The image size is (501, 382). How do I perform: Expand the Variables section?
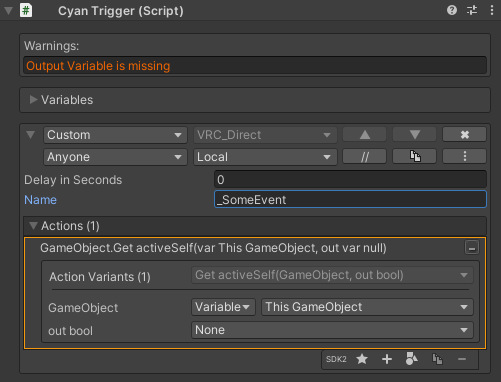pyautogui.click(x=33, y=100)
